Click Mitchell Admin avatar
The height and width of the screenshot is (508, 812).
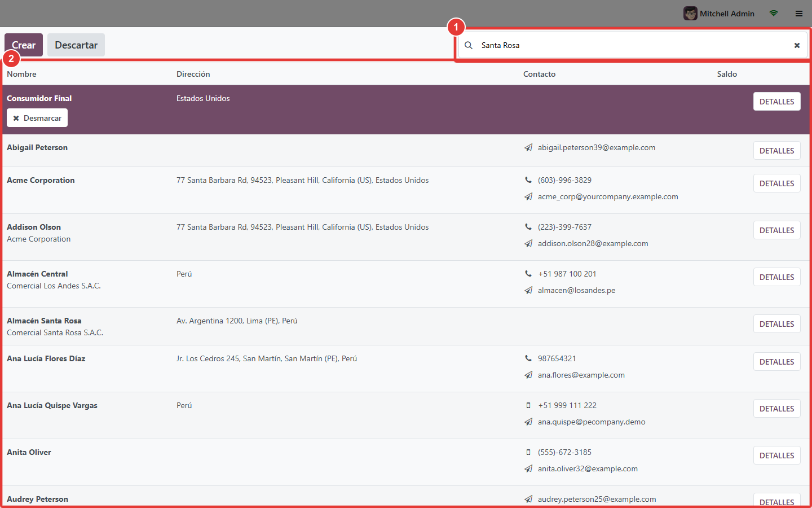click(690, 14)
